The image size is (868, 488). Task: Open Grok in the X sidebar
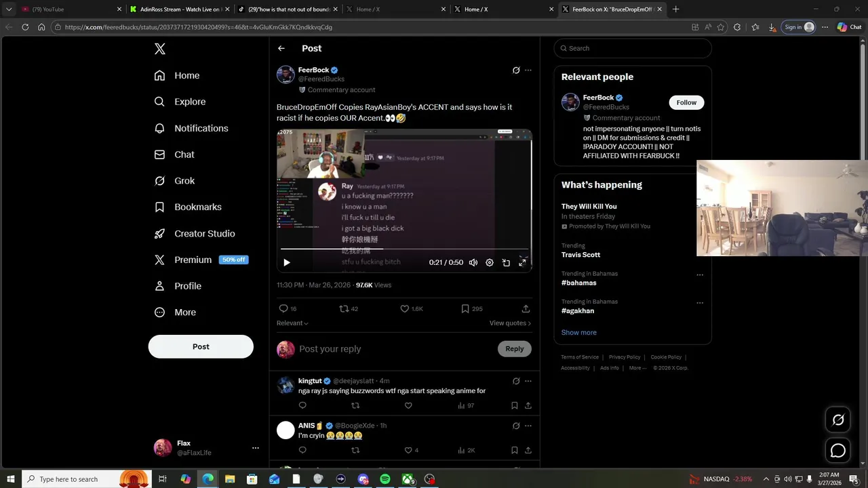point(174,181)
